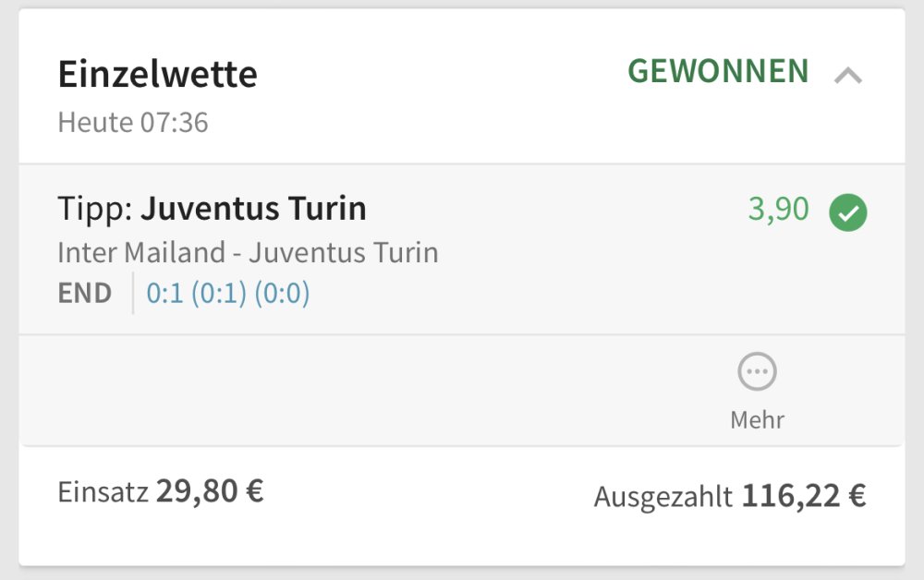Viewport: 924px width, 580px height.
Task: Click the 3,90 odds value
Action: [778, 211]
